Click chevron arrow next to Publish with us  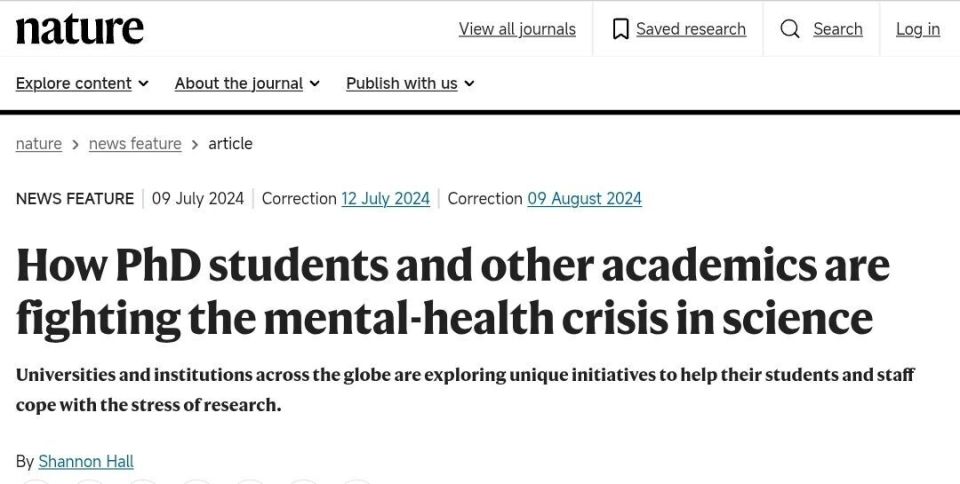click(x=469, y=83)
